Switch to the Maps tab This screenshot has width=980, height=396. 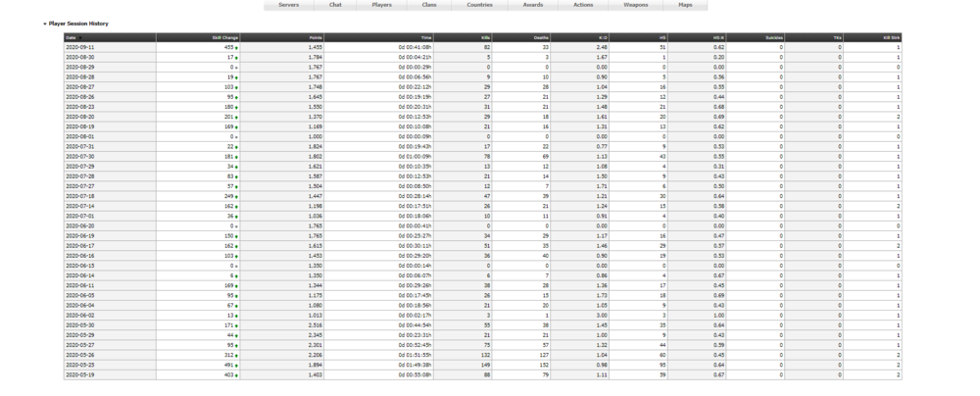684,5
